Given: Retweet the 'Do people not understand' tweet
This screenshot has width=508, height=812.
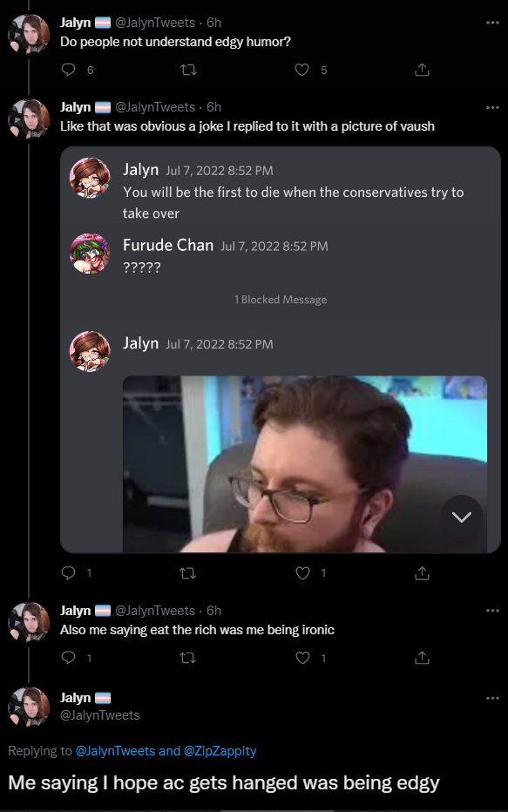Looking at the screenshot, I should tap(188, 70).
